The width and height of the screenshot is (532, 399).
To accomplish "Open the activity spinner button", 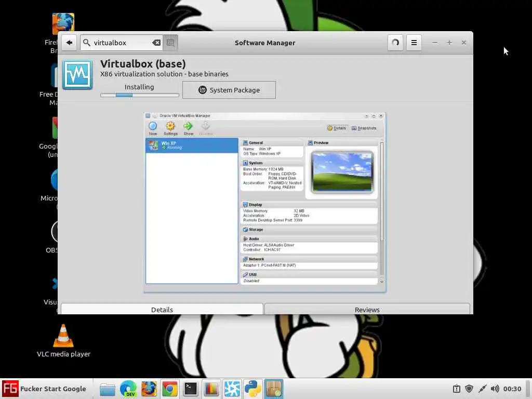I will point(395,43).
